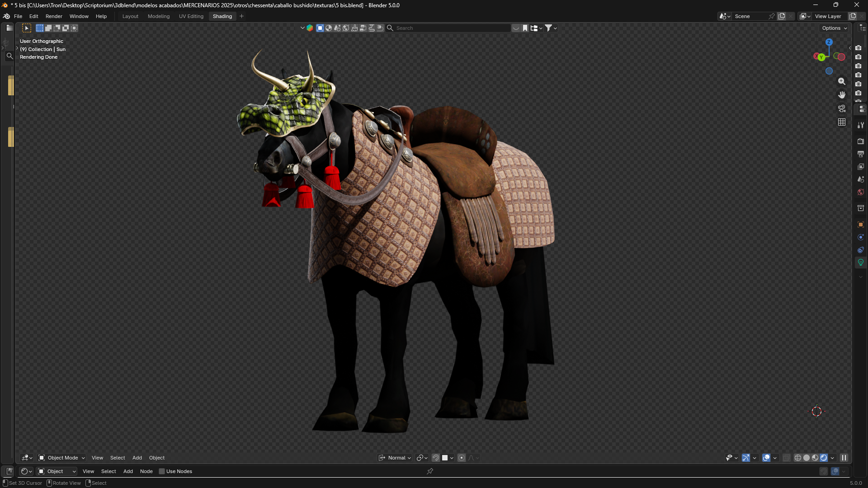Enable the Use Nodes checkbox
Viewport: 868px width, 488px height.
point(162,471)
